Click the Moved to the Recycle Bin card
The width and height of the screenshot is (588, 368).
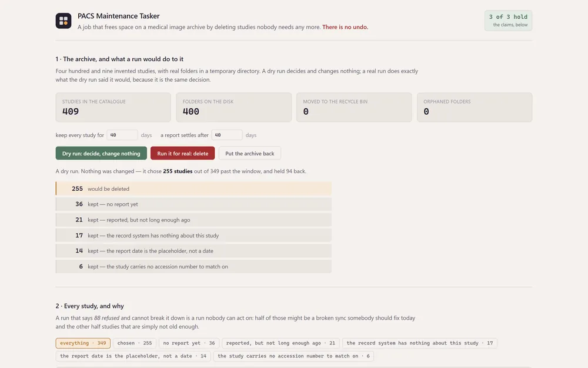[x=354, y=107]
